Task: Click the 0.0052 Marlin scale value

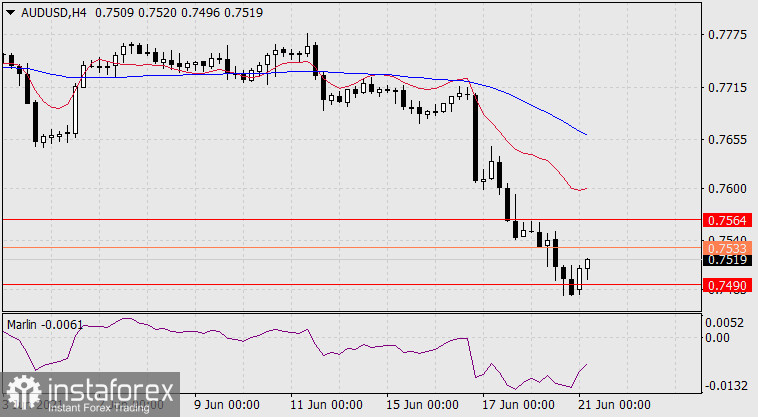Action: pos(726,323)
